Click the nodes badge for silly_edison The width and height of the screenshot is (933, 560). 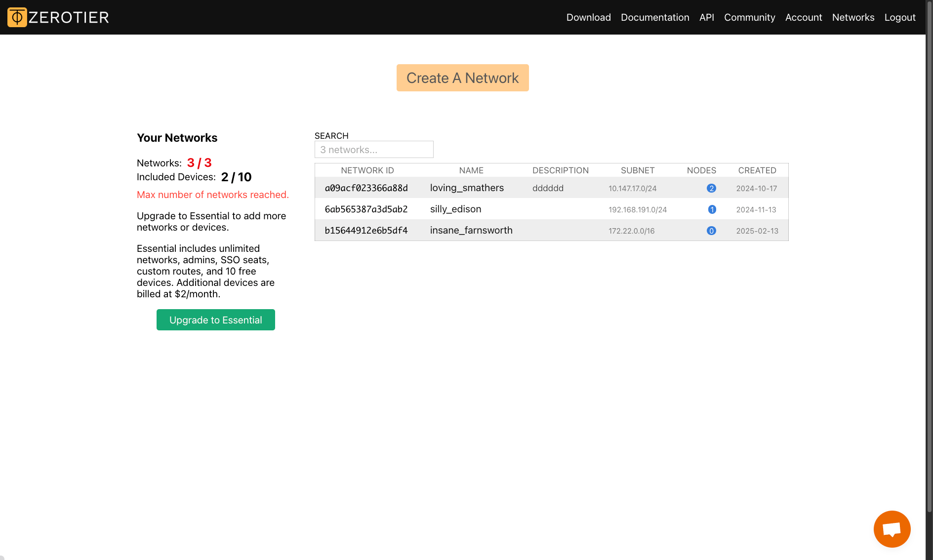[x=712, y=209]
